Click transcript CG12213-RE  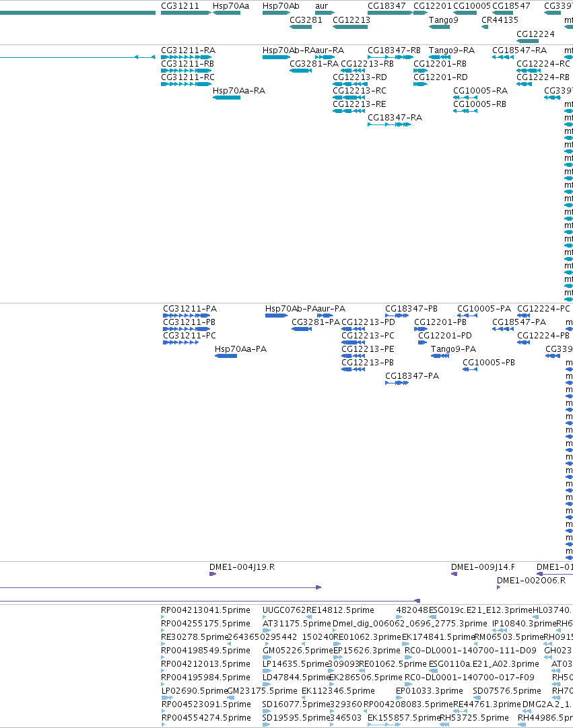(360, 104)
